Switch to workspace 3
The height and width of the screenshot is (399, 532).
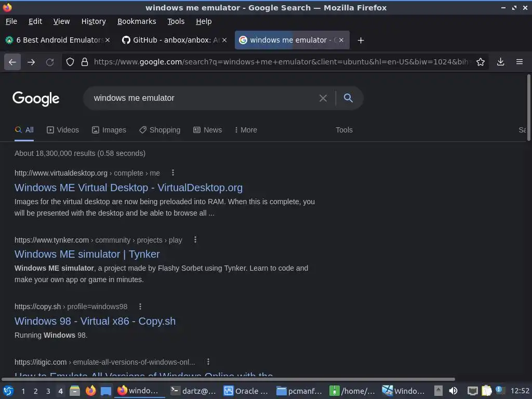coord(48,391)
